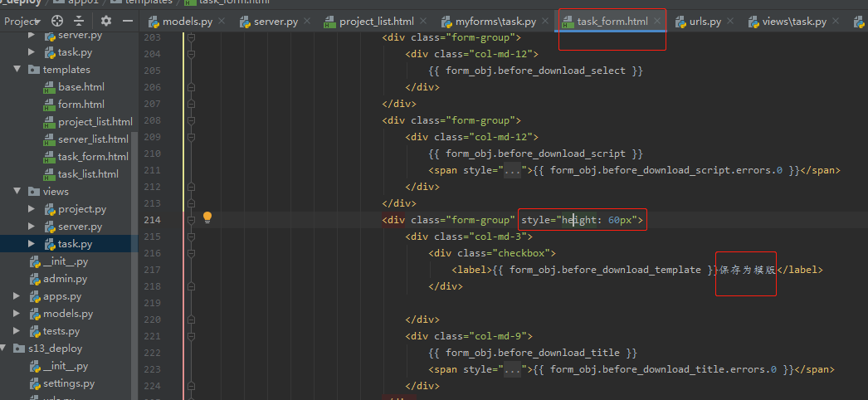Image resolution: width=868 pixels, height=400 pixels.
Task: Switch to the myforms\task.py tab
Action: coord(495,22)
